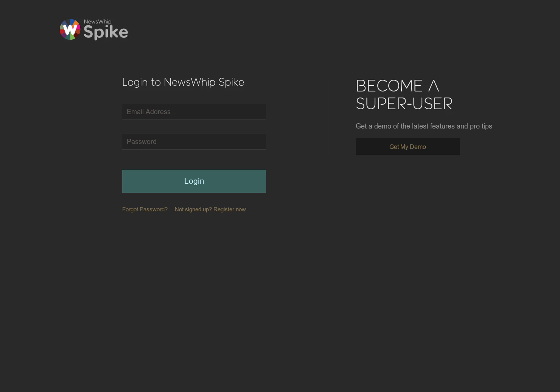Click the vertical divider between login and demo sections
Screen dimensions: 560x392
click(329, 118)
